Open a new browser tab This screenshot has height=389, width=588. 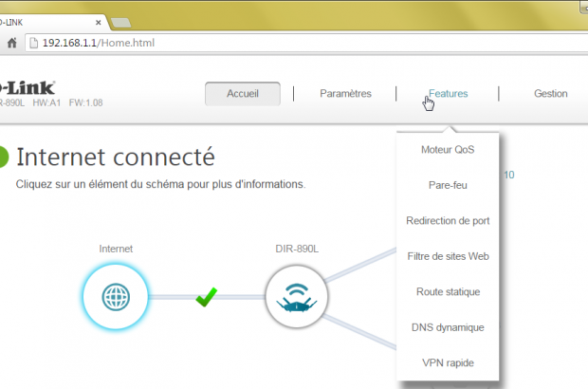pyautogui.click(x=120, y=21)
